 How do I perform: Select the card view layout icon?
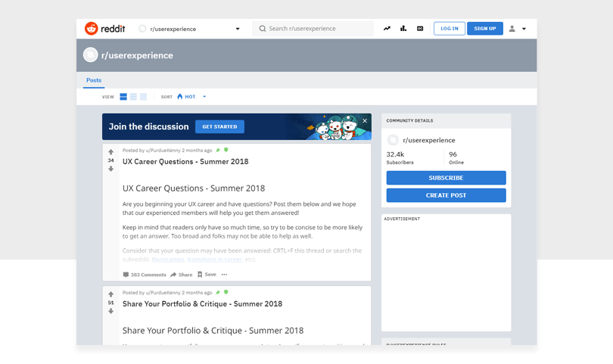123,97
